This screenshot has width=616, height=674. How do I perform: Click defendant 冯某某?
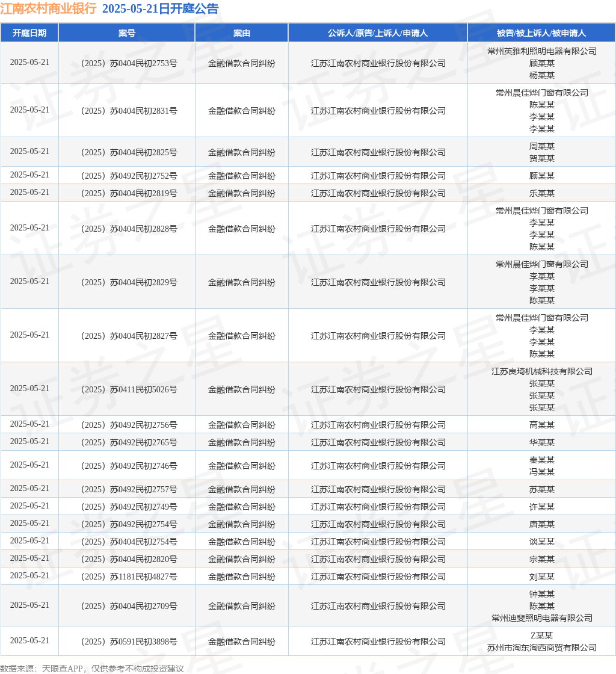click(541, 472)
